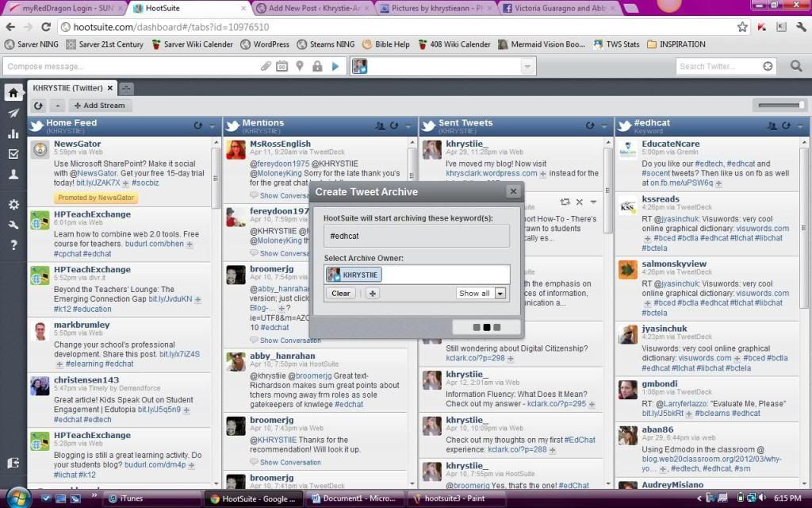Click the Add Stream button
812x508 pixels.
[99, 106]
